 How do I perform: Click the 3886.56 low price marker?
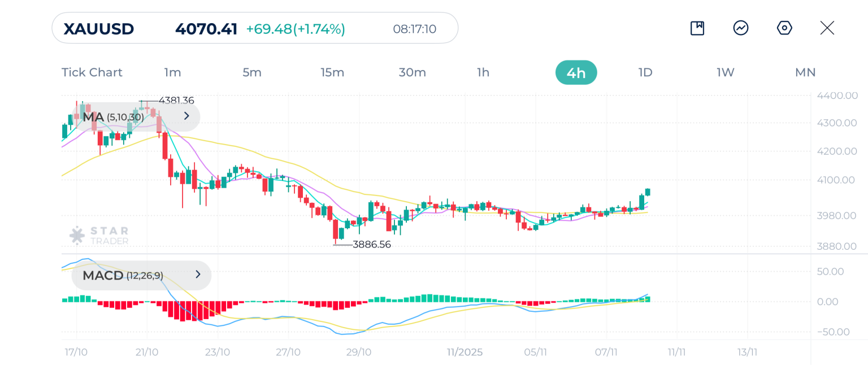pyautogui.click(x=371, y=245)
